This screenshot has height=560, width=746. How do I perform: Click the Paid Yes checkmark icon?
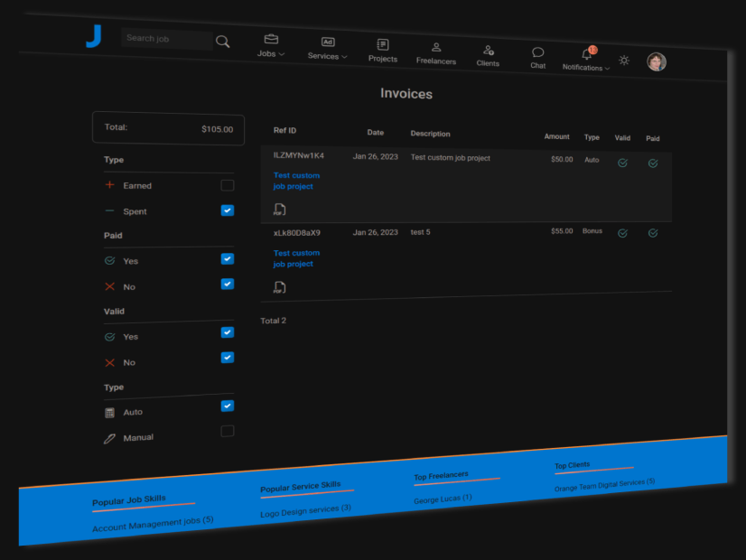point(110,261)
